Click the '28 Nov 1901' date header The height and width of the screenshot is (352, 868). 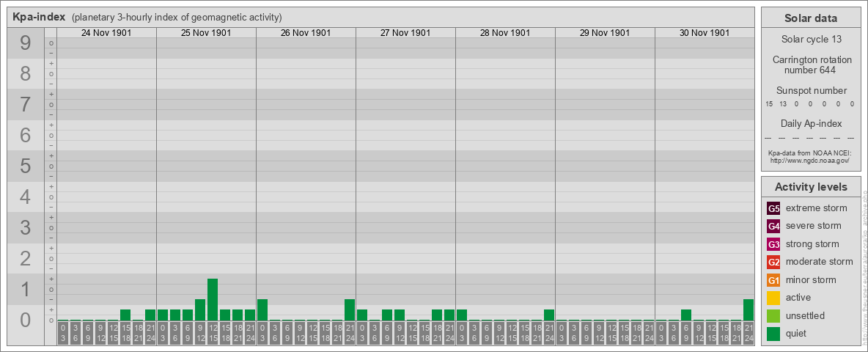click(505, 33)
